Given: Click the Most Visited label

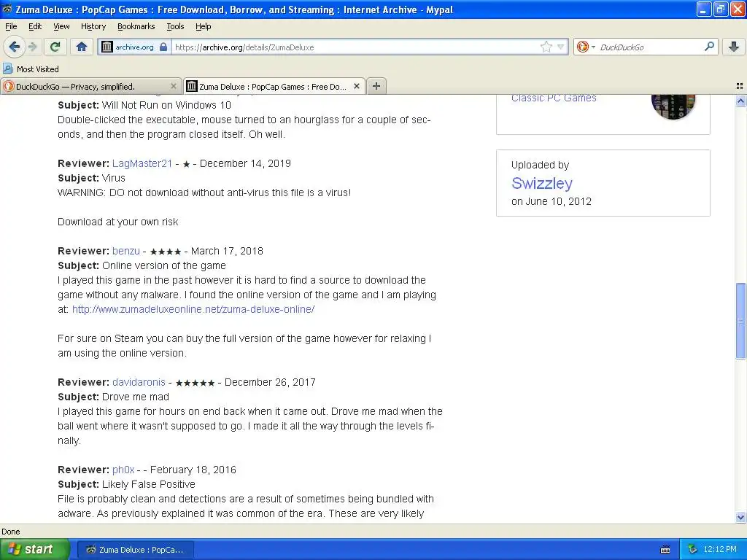Looking at the screenshot, I should [38, 69].
